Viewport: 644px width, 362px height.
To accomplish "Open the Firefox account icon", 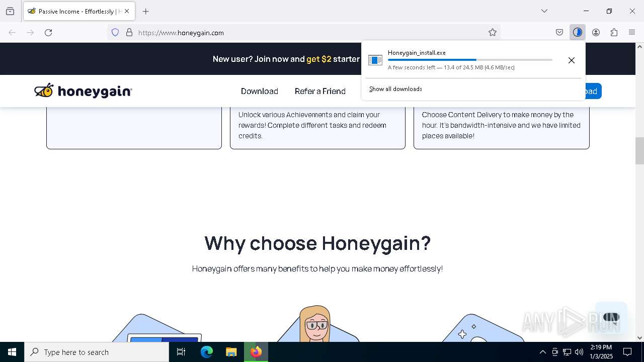I will pos(596,33).
